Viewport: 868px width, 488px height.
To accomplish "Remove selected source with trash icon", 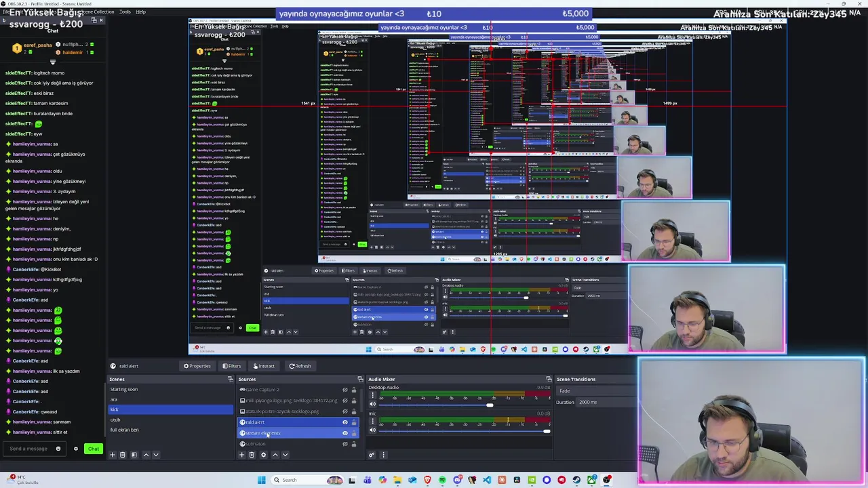I will (x=252, y=455).
